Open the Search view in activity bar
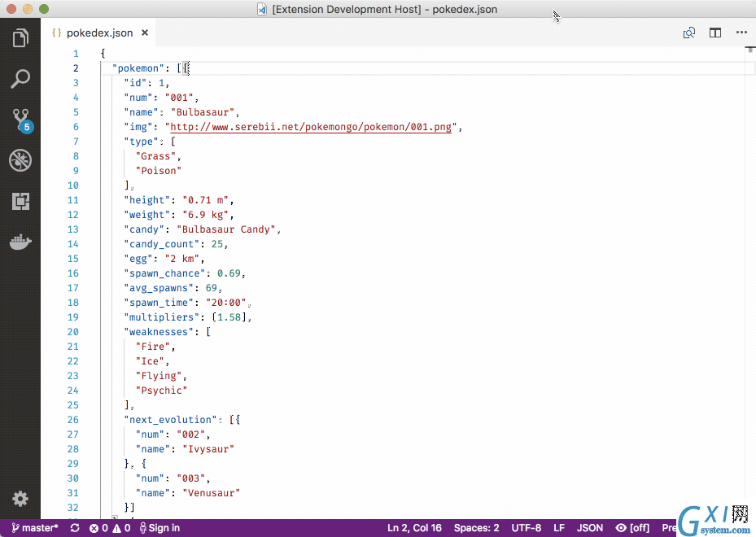This screenshot has height=537, width=756. [x=20, y=79]
